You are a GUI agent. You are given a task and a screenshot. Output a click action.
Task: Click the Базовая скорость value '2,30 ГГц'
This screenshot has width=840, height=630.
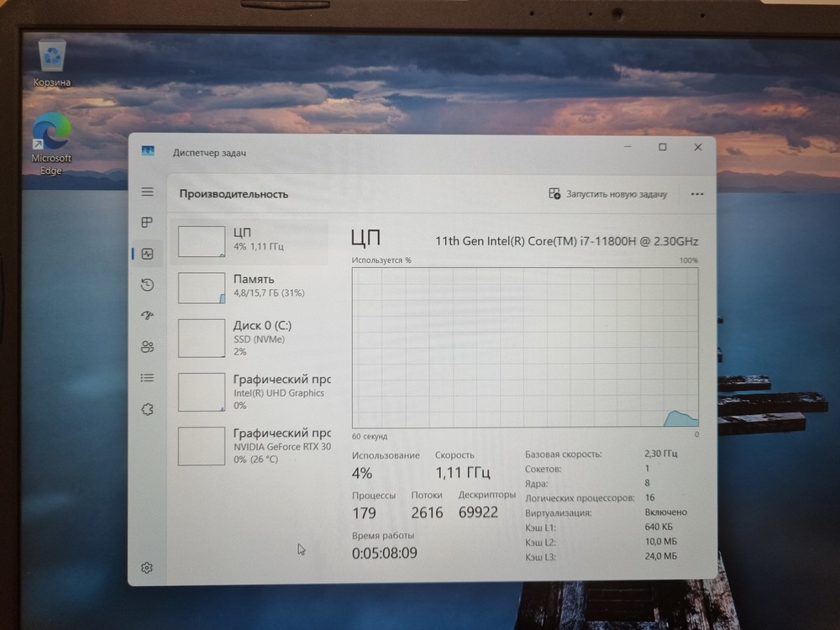[661, 454]
